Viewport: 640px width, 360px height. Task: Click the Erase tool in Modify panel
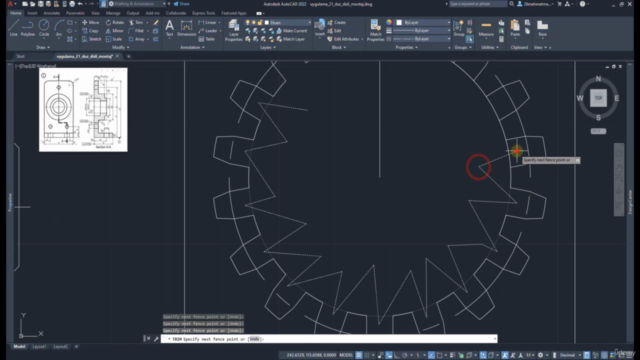(156, 22)
